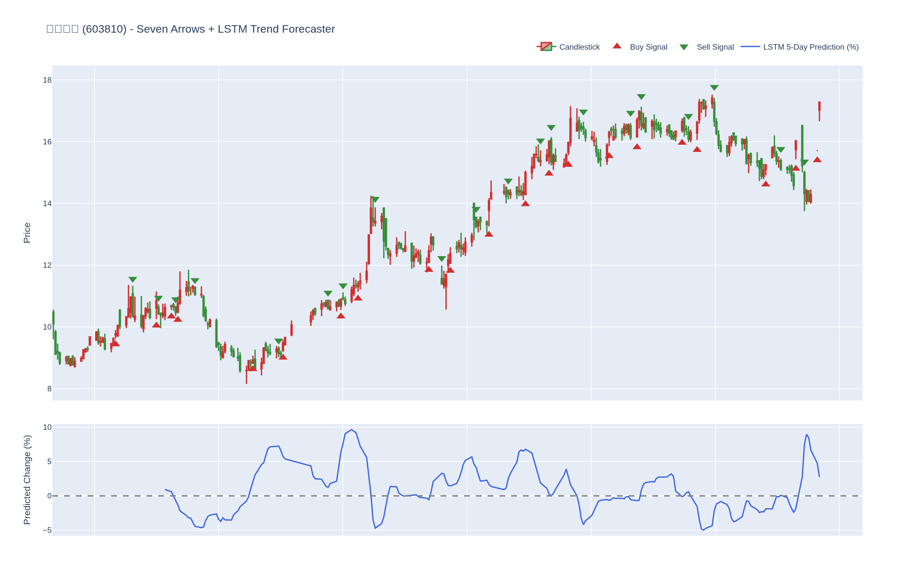Click the red Buy Signal legend triangle
This screenshot has height=588, width=915.
617,46
